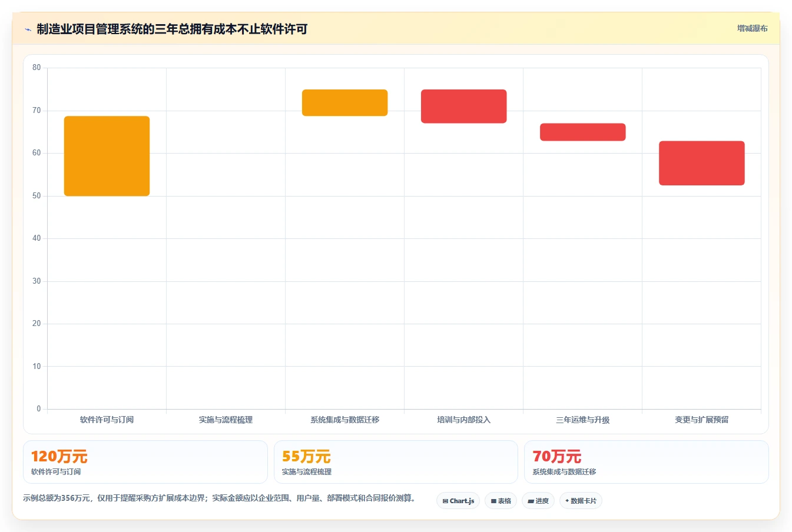Image resolution: width=792 pixels, height=532 pixels.
Task: Click the x-axis label 培训与内部投入
Action: click(x=464, y=420)
